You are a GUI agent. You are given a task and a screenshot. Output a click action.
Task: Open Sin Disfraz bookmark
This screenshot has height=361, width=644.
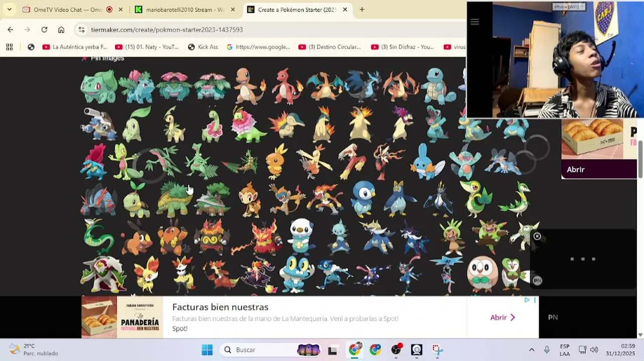(402, 47)
